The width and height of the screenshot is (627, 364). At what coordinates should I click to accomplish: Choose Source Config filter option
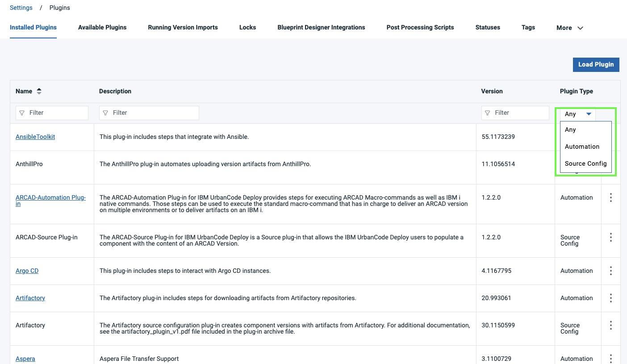pos(585,163)
